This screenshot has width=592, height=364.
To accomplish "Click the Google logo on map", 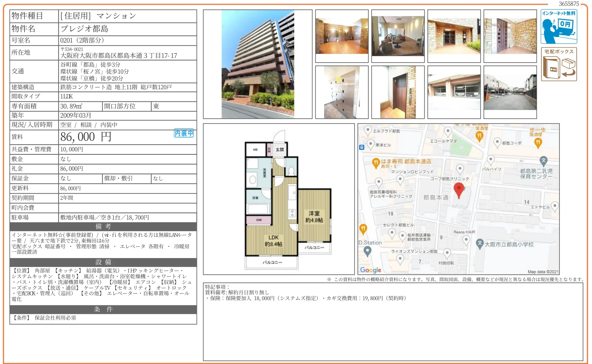I will pyautogui.click(x=371, y=270).
